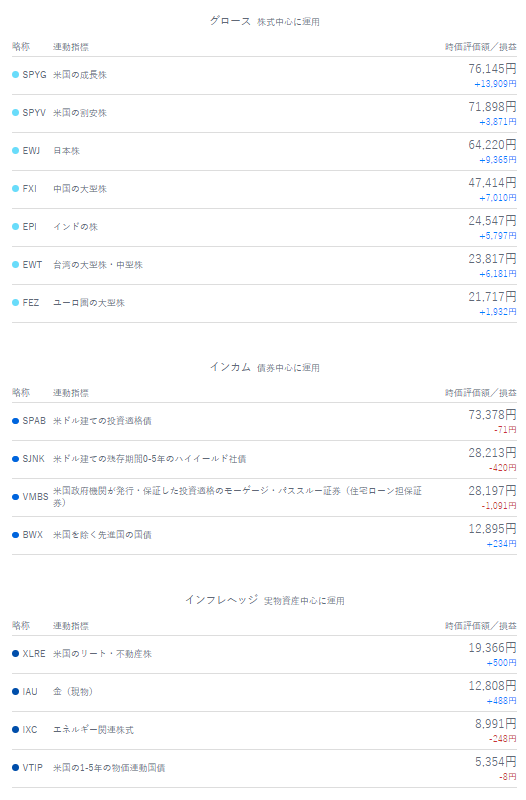Click the 時価評価額／損益 header in Growth table
The image size is (526, 800).
(481, 47)
